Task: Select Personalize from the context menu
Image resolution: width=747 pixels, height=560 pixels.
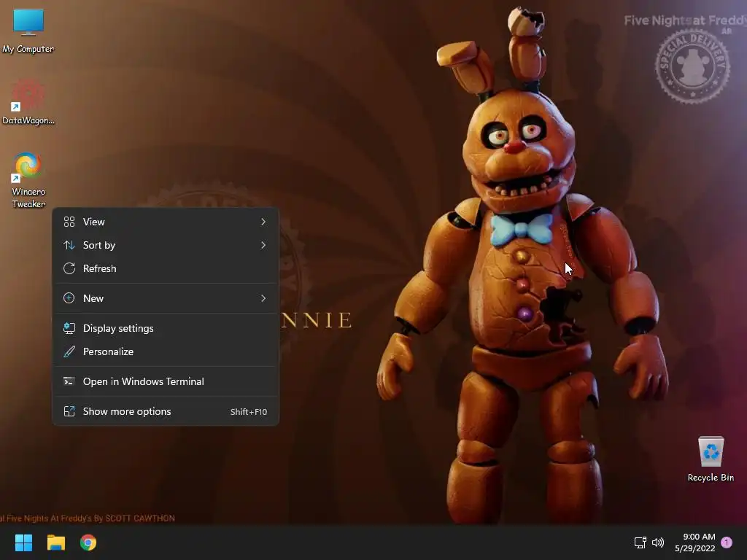Action: point(166,352)
